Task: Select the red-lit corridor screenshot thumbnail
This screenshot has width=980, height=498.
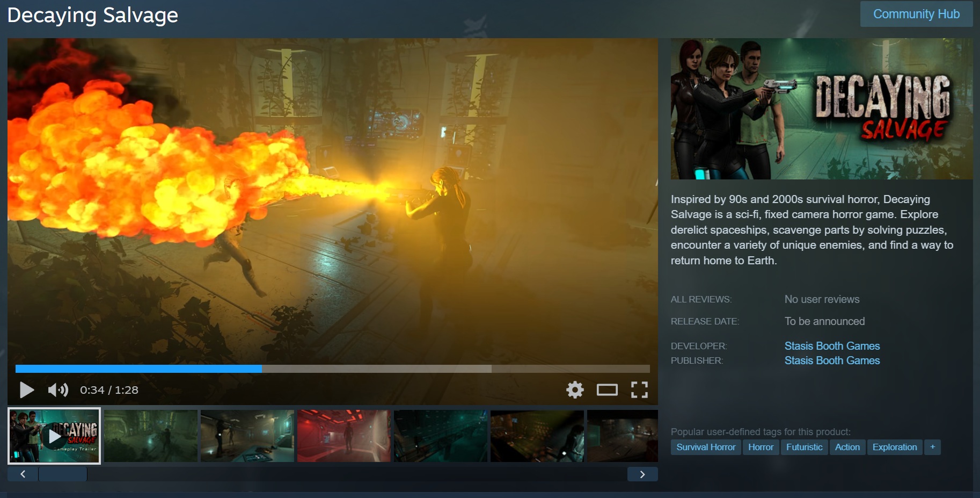Action: point(344,436)
